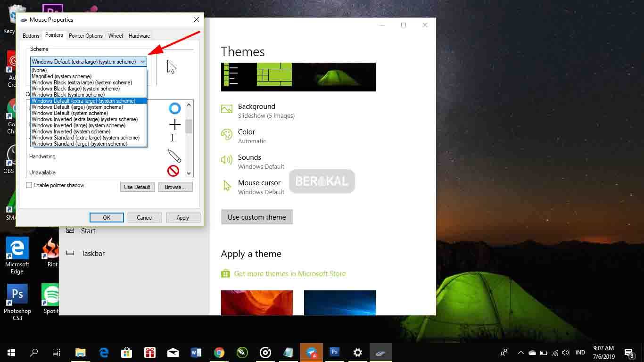Open the Scheme dropdown combo box

pyautogui.click(x=89, y=62)
